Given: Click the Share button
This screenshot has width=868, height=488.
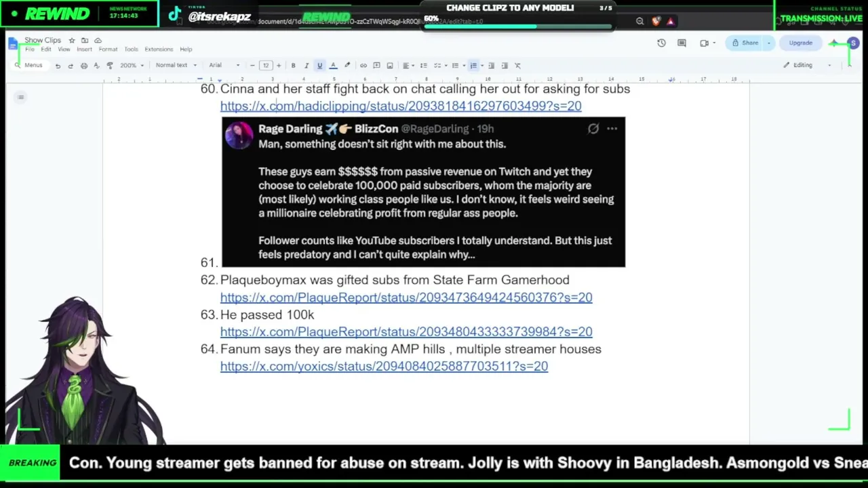Looking at the screenshot, I should pos(745,43).
